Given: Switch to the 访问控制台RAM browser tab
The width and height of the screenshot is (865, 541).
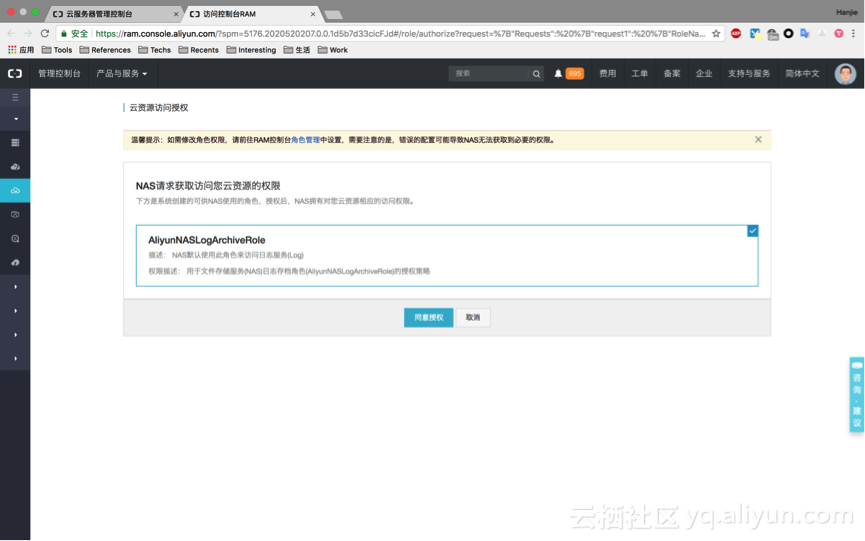Looking at the screenshot, I should coord(251,14).
